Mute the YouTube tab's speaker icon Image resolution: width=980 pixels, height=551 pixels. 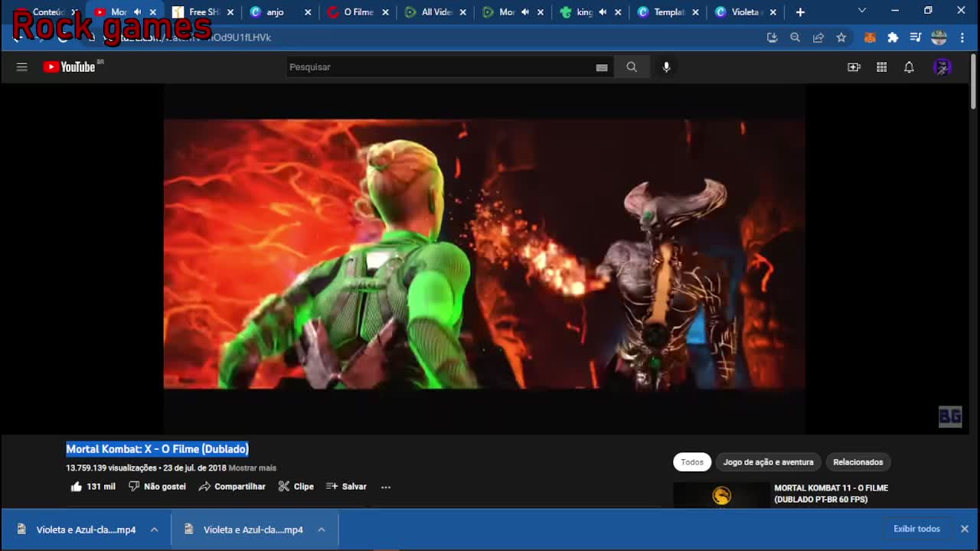(x=137, y=12)
